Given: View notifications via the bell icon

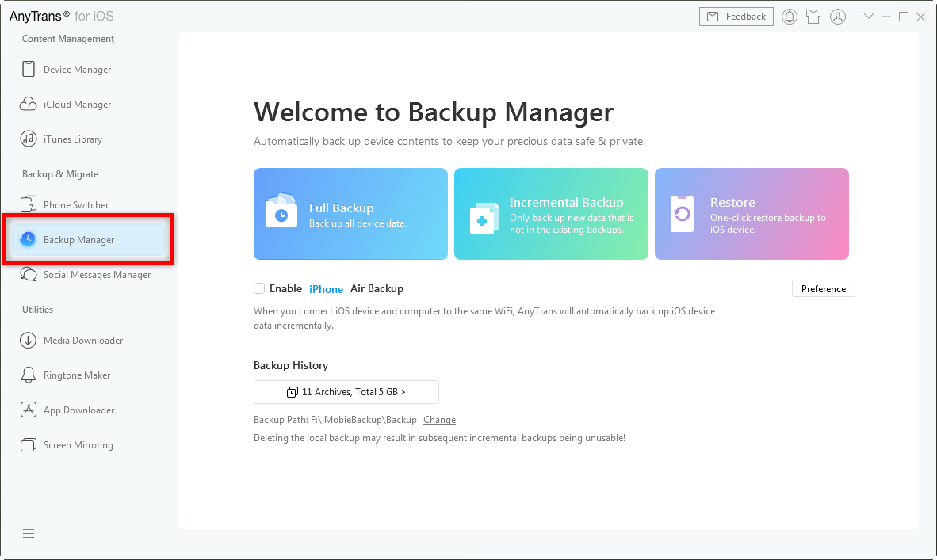Looking at the screenshot, I should (789, 16).
